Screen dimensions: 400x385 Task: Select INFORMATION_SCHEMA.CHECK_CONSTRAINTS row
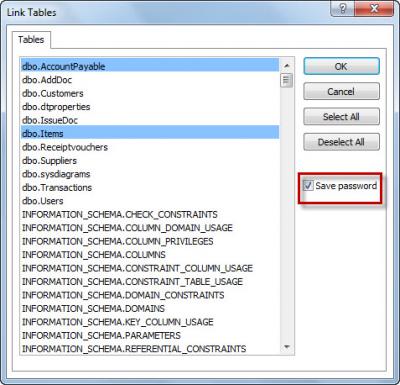click(150, 214)
